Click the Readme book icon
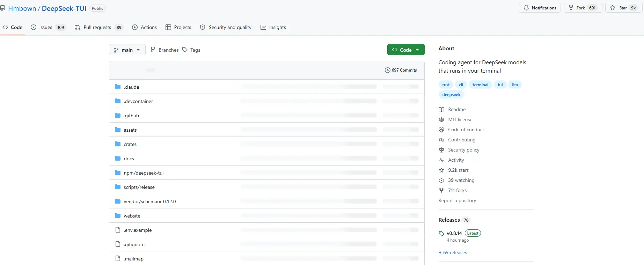Screen dimensions: 644x265 441,109
